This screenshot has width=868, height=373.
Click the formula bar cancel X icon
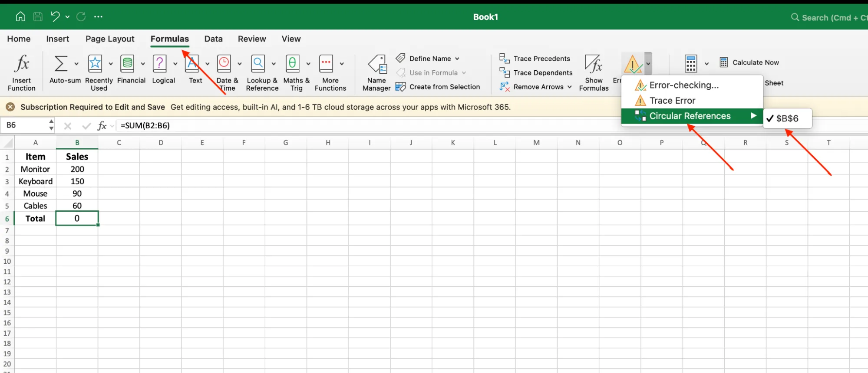tap(67, 126)
